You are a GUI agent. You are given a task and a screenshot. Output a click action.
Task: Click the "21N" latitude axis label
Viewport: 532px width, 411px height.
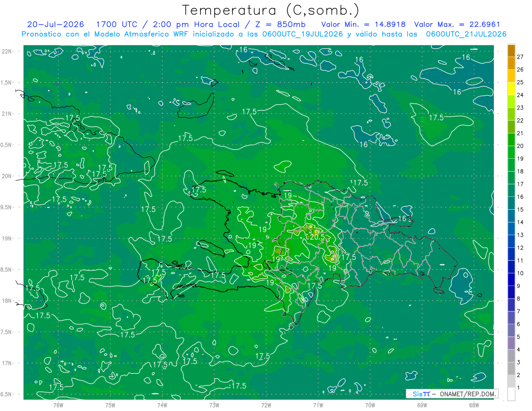(7, 114)
